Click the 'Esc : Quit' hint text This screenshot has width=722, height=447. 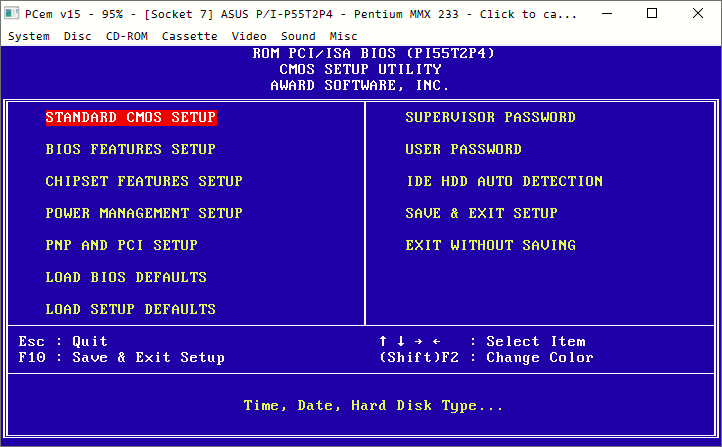coord(63,341)
